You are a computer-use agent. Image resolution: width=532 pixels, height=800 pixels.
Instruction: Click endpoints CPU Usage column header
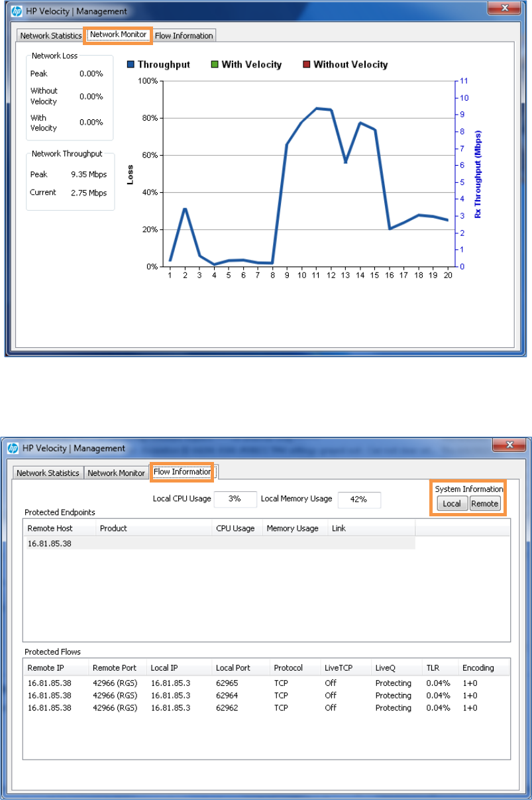click(x=237, y=528)
